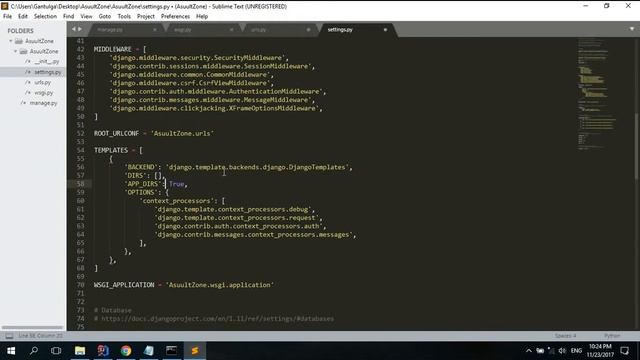Click line number 50 in gutter
The width and height of the screenshot is (640, 360).
[80, 117]
